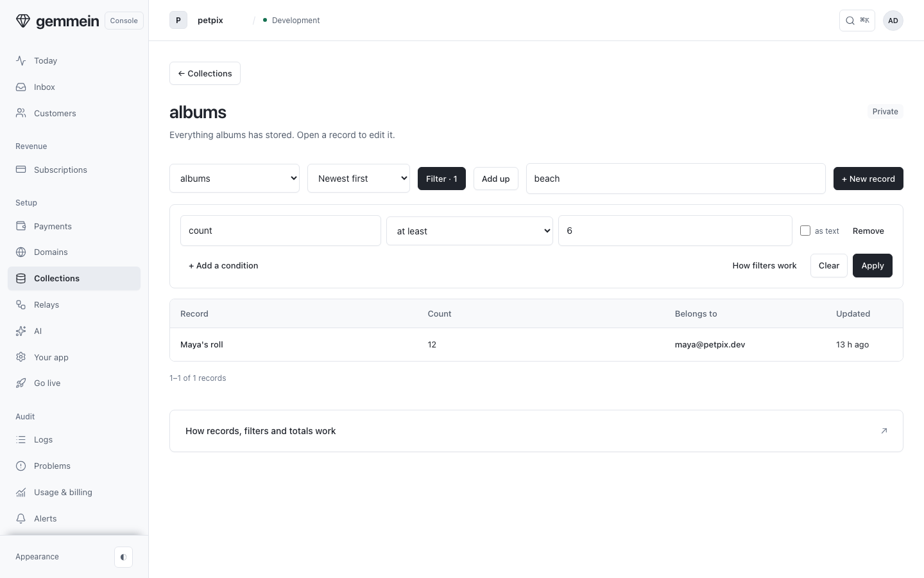Screen dimensions: 924x578
Task: Open AI via its sparkles icon
Action: [21, 331]
